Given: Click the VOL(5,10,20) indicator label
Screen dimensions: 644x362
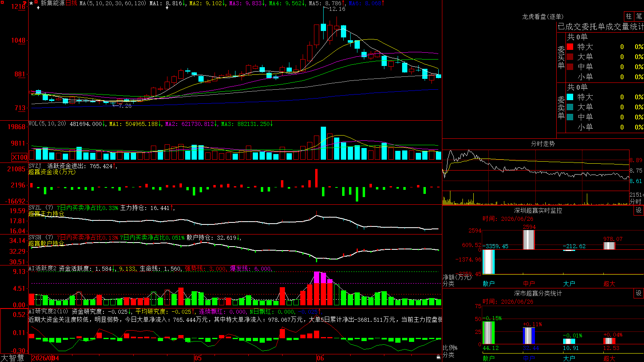Looking at the screenshot, I should [47, 124].
